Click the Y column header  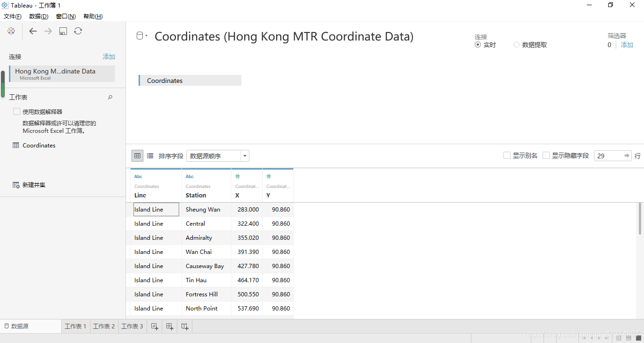coord(278,186)
